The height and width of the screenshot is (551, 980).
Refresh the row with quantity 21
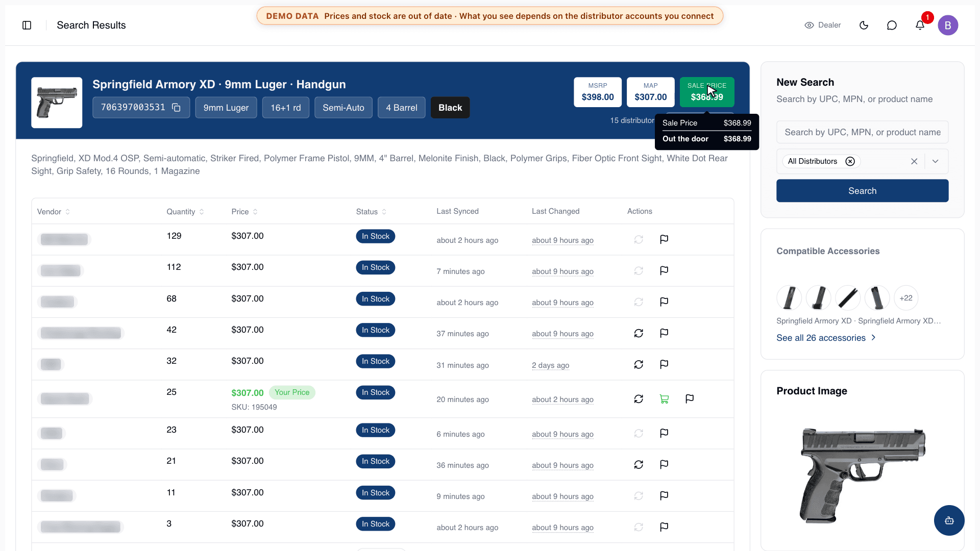coord(639,464)
